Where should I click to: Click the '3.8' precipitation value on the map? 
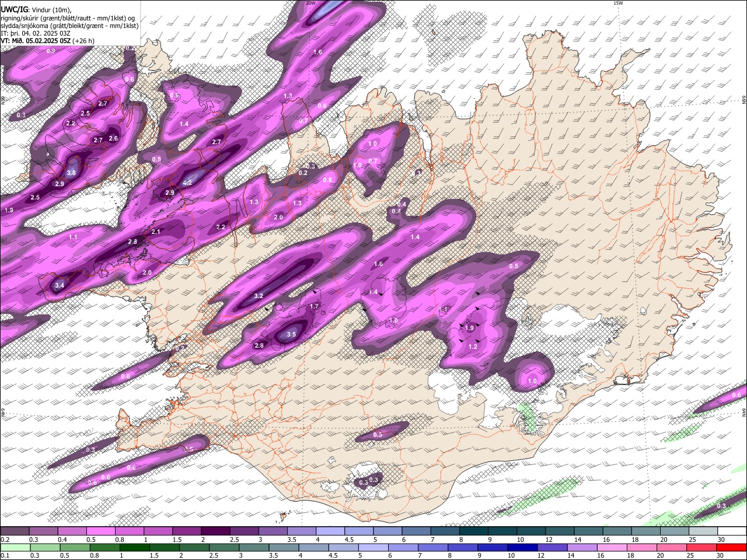[71, 173]
